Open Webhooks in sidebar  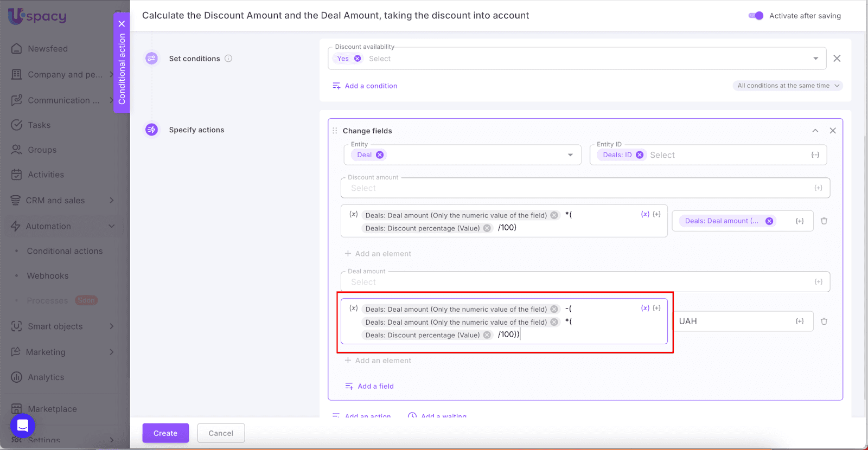(48, 276)
